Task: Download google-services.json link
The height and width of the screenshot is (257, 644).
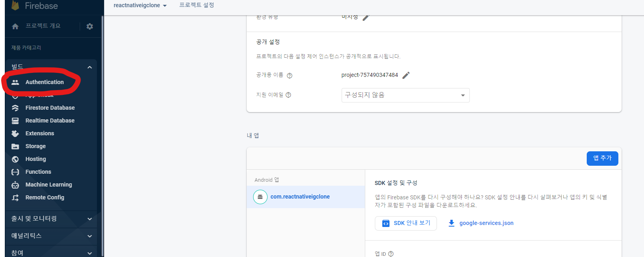Action: (486, 223)
